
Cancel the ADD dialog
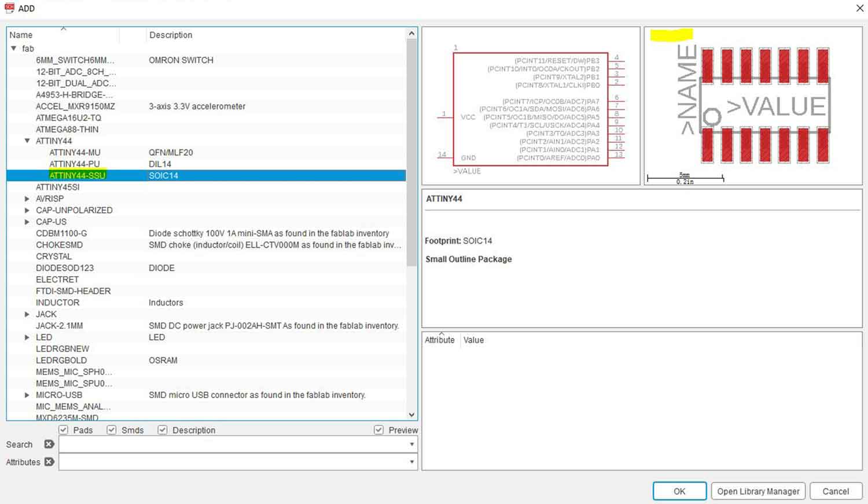pos(836,491)
